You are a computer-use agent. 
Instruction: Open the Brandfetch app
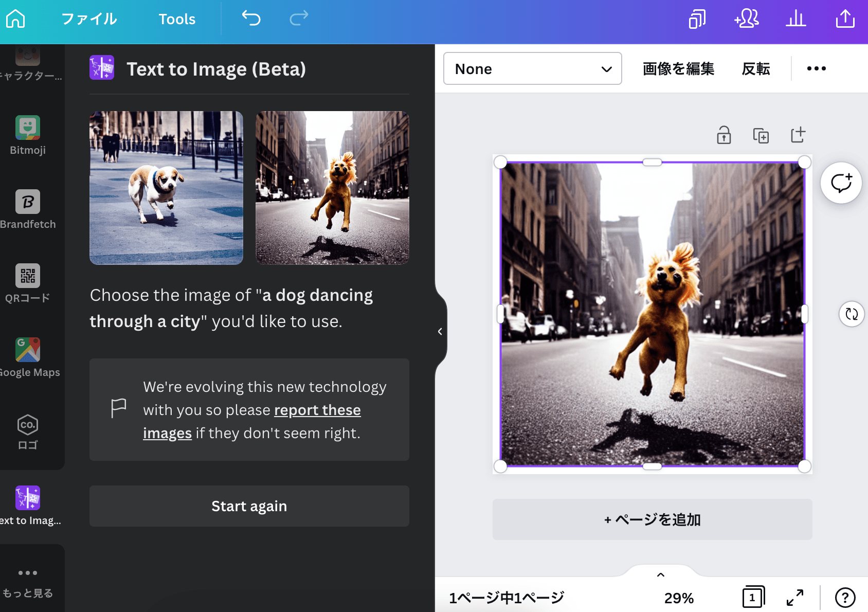click(28, 209)
